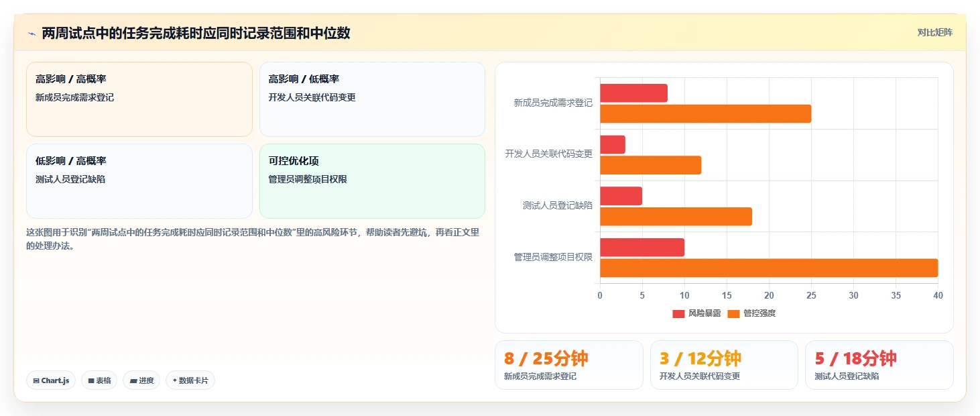Click the x-axis tick label 5
The image size is (980, 416).
click(642, 295)
